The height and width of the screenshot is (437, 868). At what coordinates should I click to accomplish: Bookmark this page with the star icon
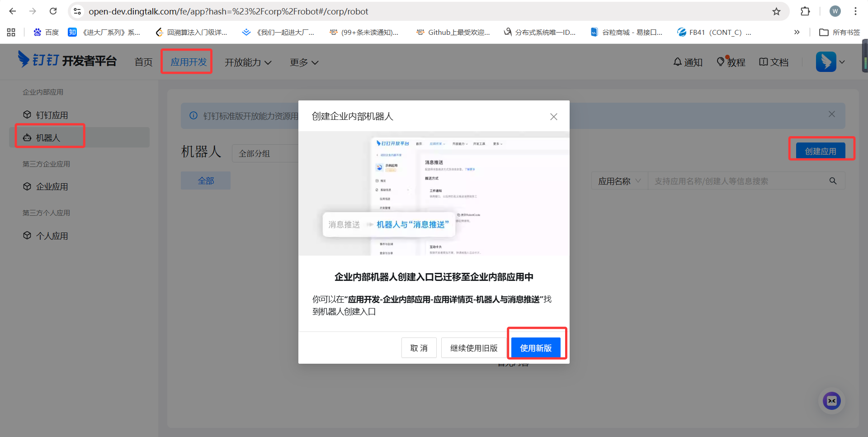tap(776, 11)
